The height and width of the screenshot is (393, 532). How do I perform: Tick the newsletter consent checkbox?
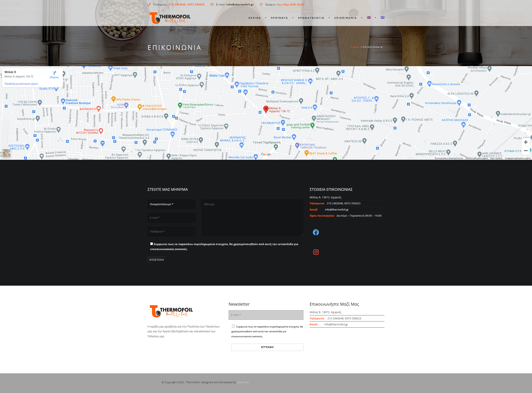(233, 326)
